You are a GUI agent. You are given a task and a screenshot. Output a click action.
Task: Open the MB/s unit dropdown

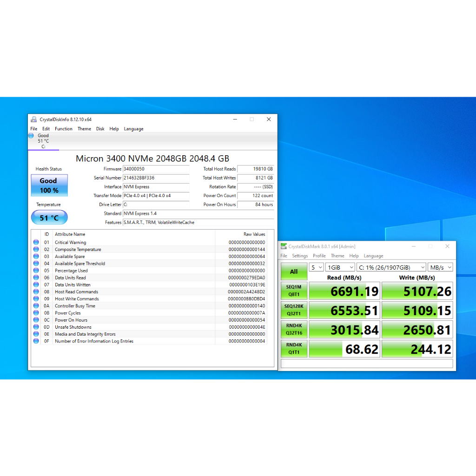click(440, 267)
